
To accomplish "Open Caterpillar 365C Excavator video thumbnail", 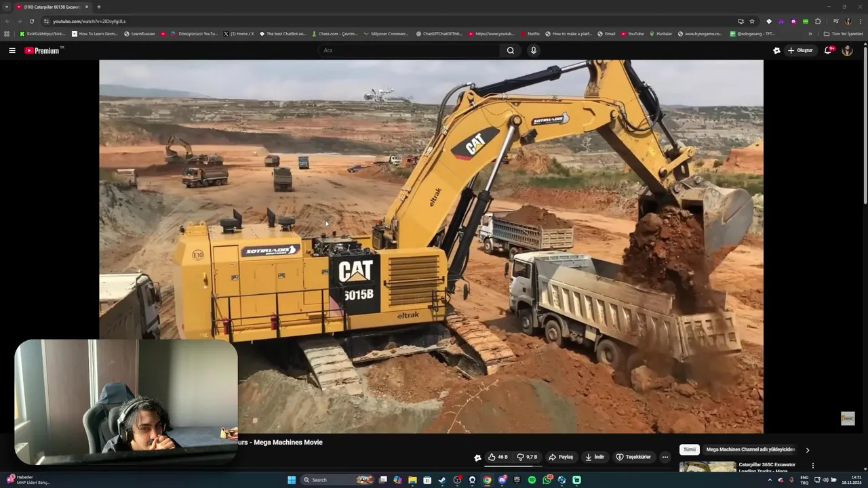I will tap(707, 467).
